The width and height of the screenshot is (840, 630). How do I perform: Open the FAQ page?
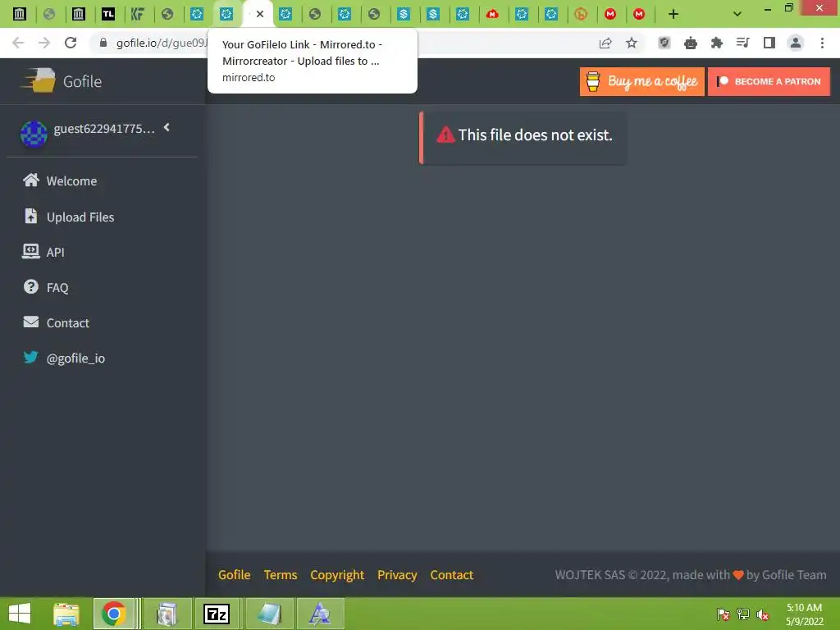pyautogui.click(x=46, y=287)
